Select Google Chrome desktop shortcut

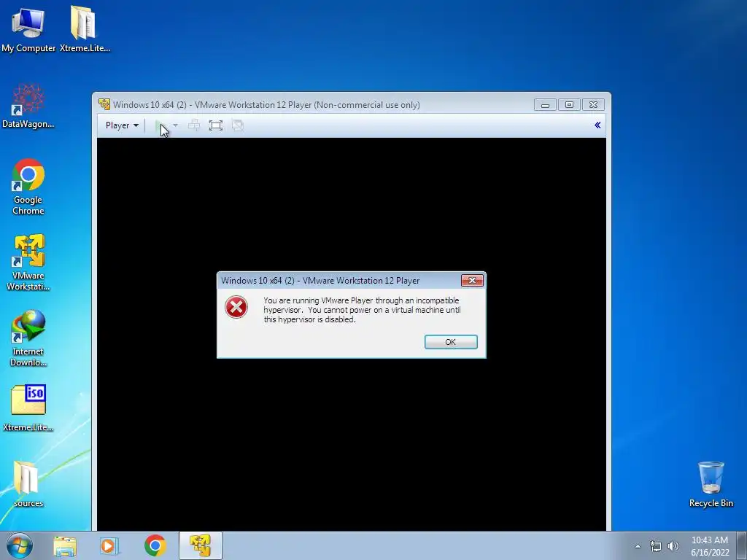point(28,187)
